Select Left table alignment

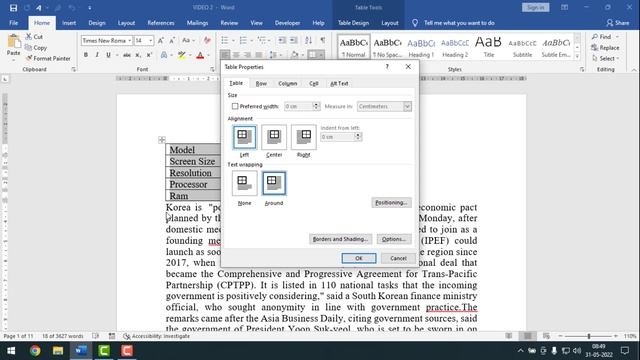(x=244, y=137)
